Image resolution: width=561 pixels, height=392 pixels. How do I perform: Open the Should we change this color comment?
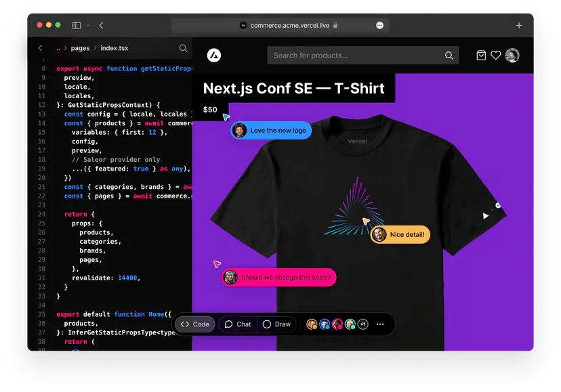coord(278,277)
